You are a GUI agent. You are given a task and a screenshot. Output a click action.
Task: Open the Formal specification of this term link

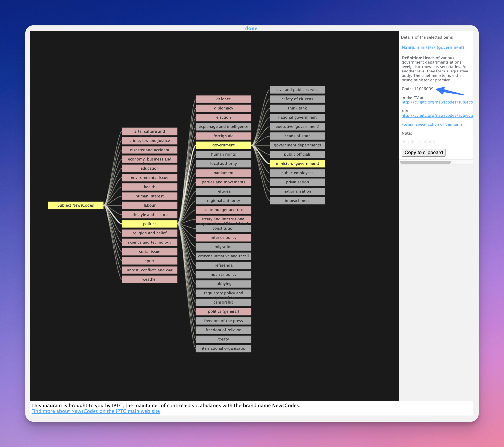click(x=432, y=124)
